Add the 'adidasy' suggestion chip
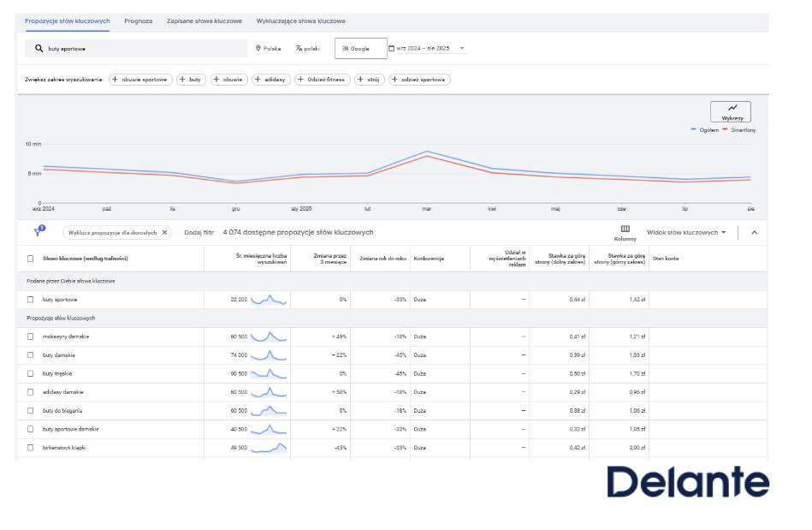This screenshot has width=812, height=530. point(270,80)
